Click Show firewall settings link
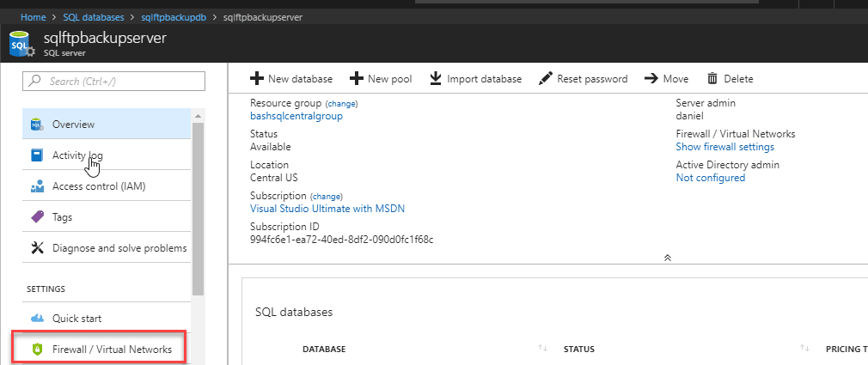The height and width of the screenshot is (365, 868). point(724,147)
